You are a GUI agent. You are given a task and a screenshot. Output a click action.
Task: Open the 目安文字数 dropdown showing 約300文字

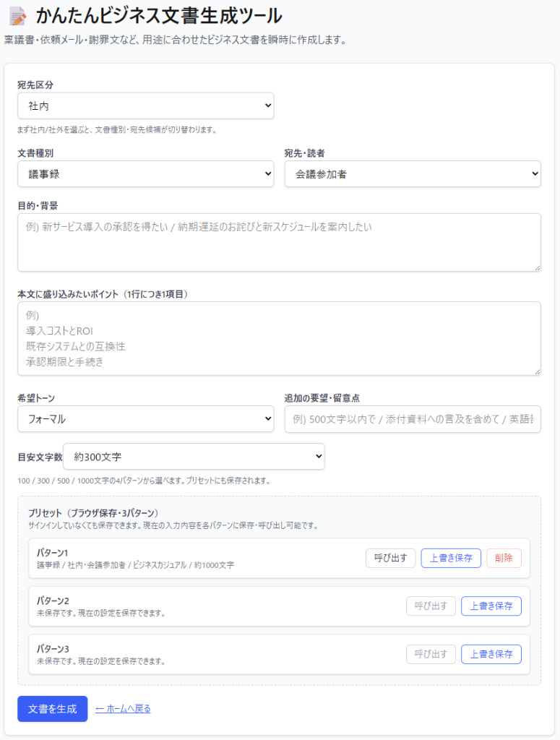193,457
